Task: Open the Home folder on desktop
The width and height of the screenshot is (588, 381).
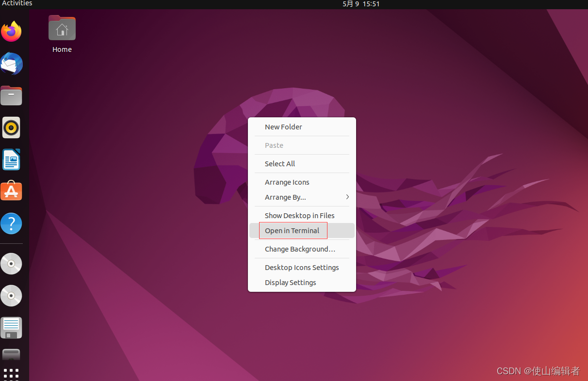Action: [62, 34]
